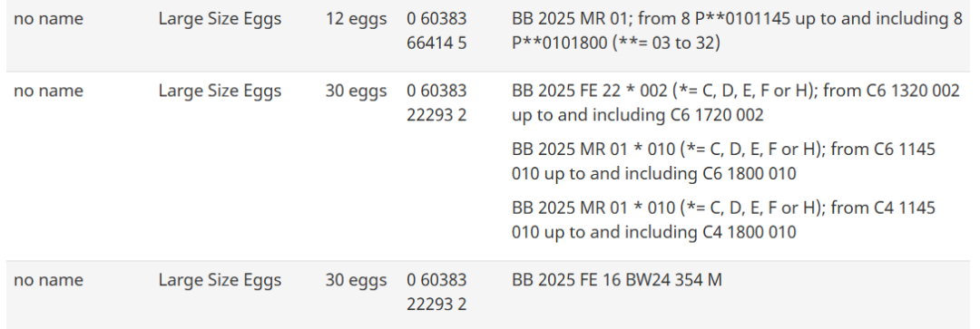Select "Large Size Eggs" in the first row

pyautogui.click(x=220, y=19)
